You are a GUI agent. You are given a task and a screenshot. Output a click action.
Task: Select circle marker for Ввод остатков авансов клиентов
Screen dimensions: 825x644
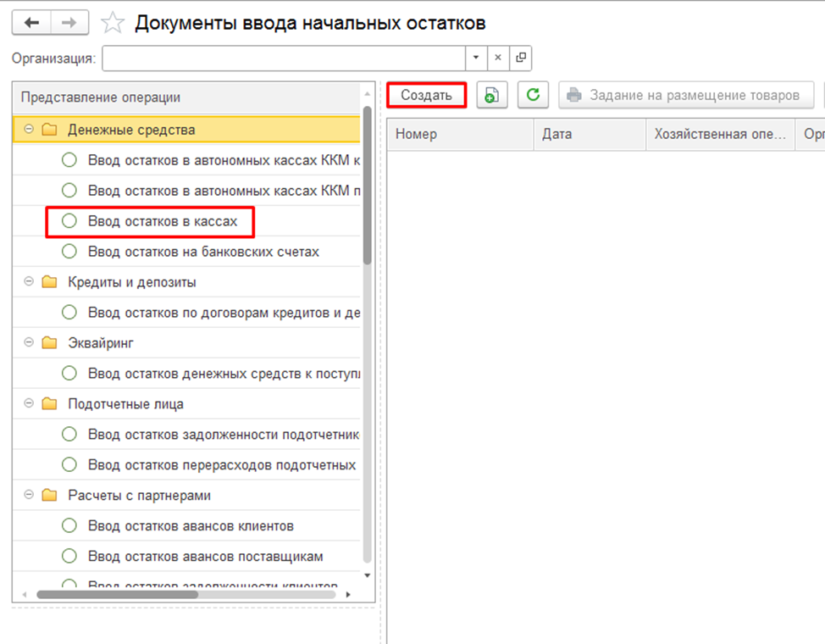point(69,525)
